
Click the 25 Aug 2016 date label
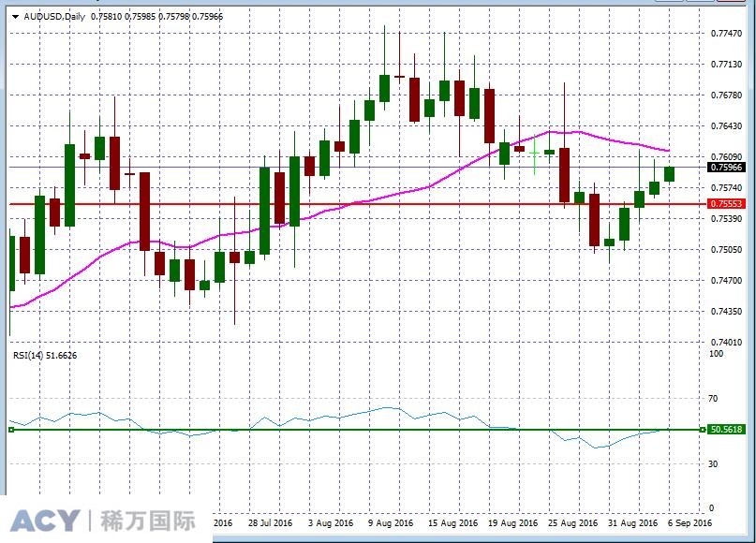(572, 522)
